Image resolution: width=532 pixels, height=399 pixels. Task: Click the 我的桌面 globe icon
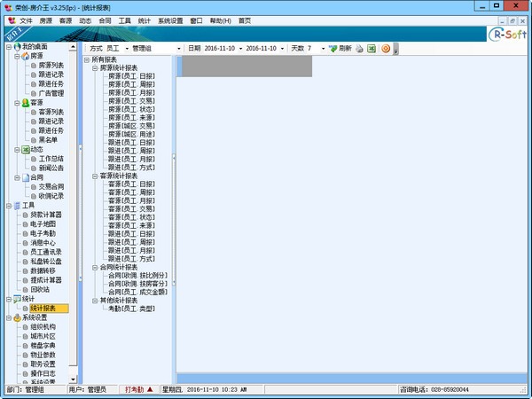[x=17, y=45]
